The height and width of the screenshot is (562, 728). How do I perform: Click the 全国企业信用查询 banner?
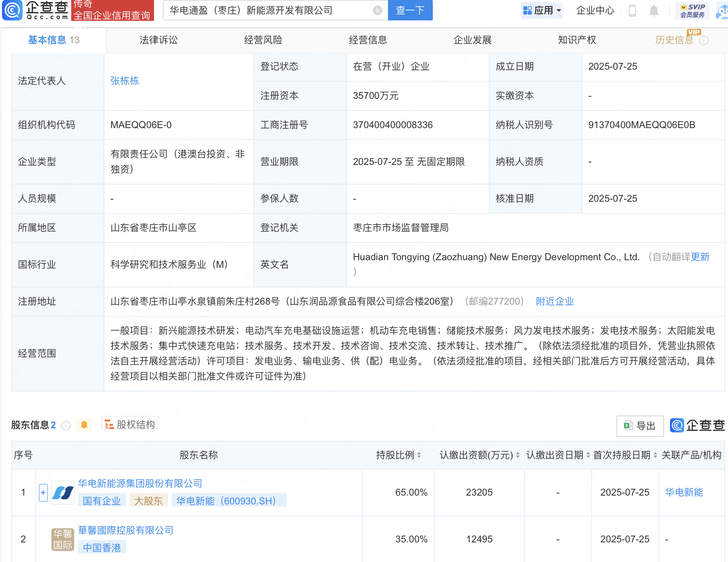click(112, 10)
